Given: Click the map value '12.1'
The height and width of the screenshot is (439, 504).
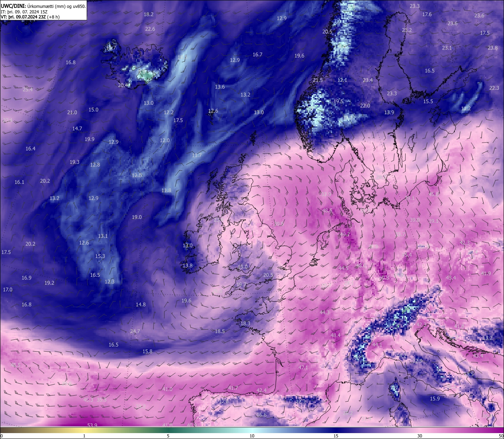Looking at the screenshot, I should coord(342,80).
